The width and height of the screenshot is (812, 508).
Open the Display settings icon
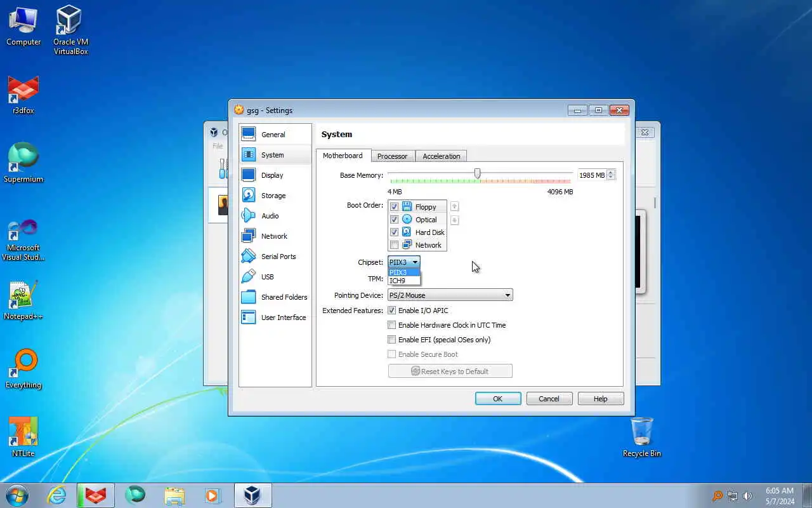pos(249,175)
